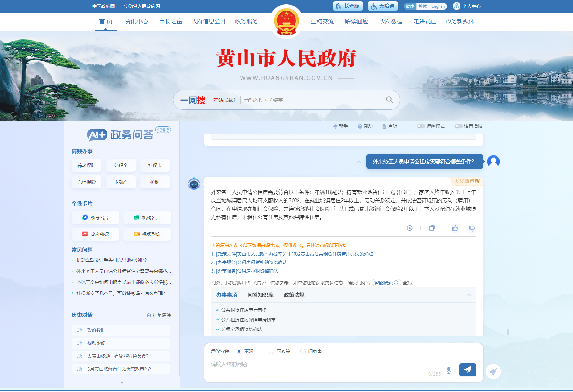
Task: Play the answer audio with the play icon
Action: [x=410, y=228]
